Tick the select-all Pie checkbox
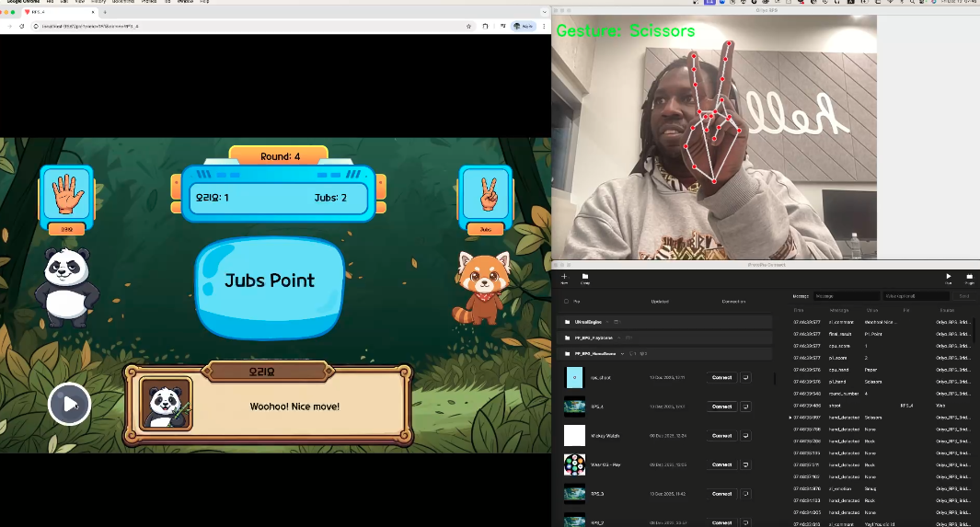 (x=566, y=302)
